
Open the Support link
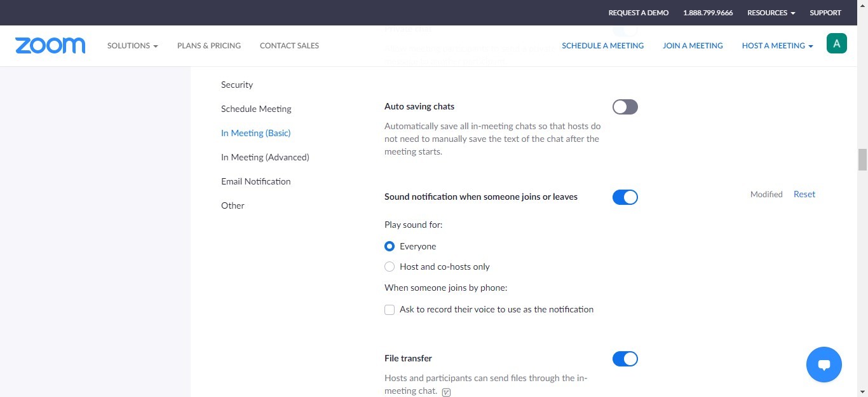click(825, 13)
